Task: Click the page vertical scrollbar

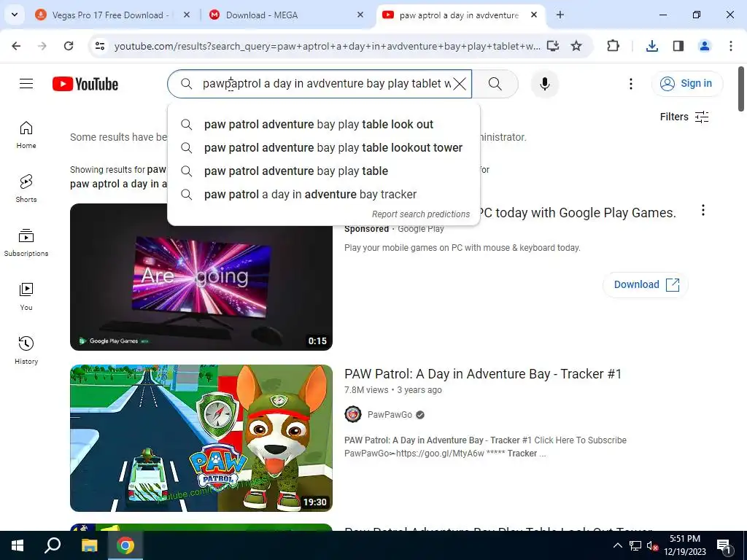Action: [x=741, y=89]
